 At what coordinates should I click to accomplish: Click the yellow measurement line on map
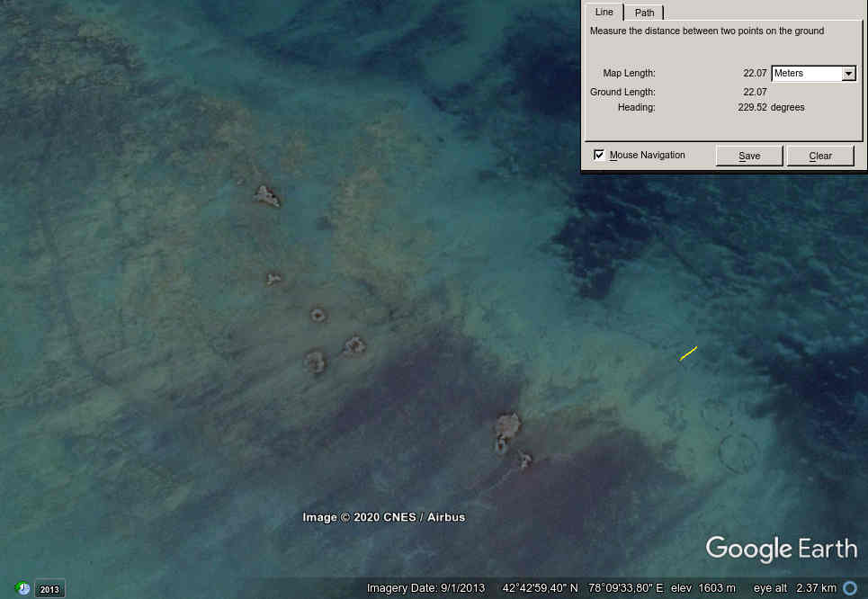688,353
